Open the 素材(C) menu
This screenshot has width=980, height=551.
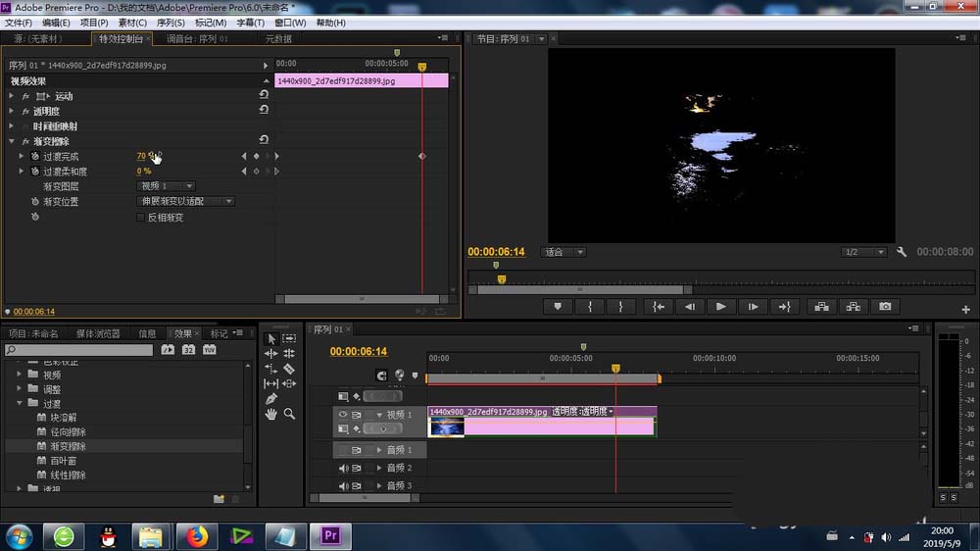pos(132,23)
